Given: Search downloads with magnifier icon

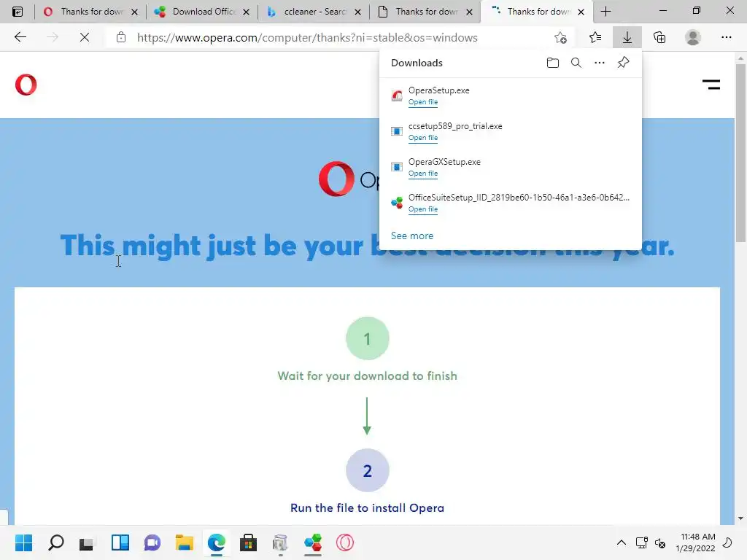Looking at the screenshot, I should click(x=576, y=63).
